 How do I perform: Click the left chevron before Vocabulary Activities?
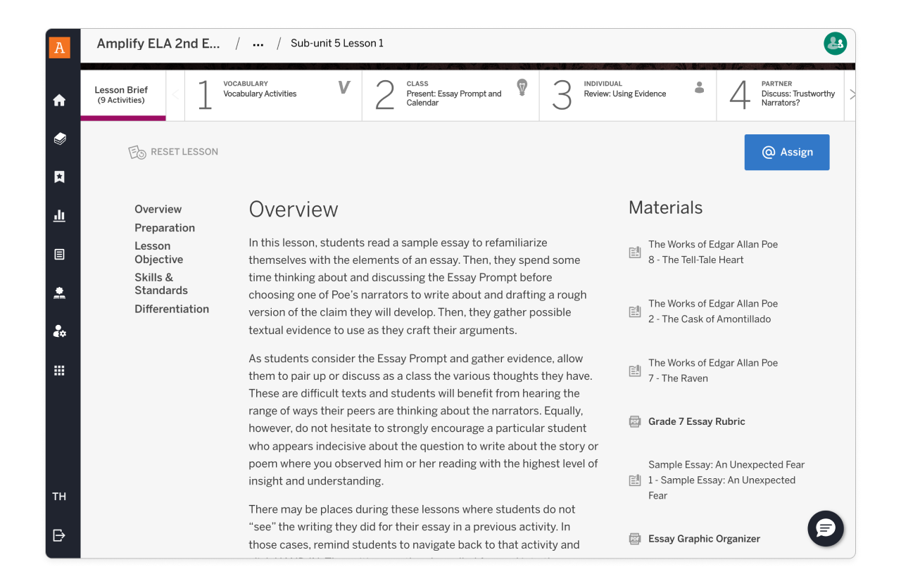(175, 95)
